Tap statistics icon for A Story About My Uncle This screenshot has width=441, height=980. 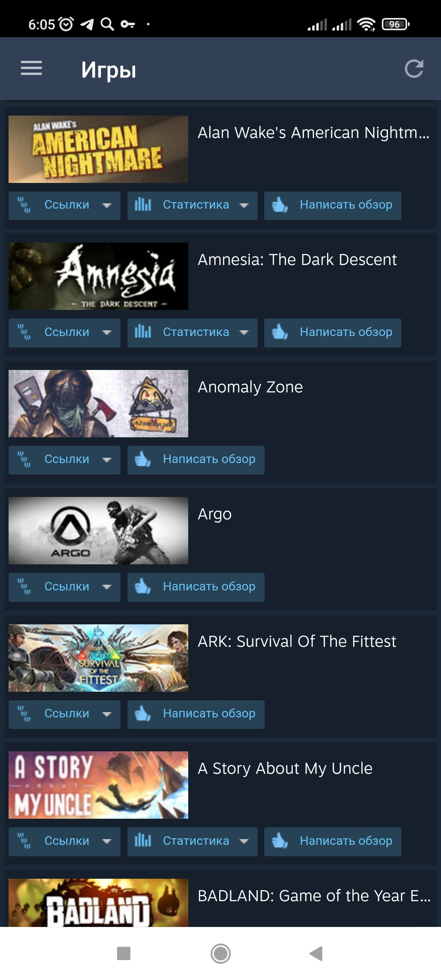pos(143,841)
